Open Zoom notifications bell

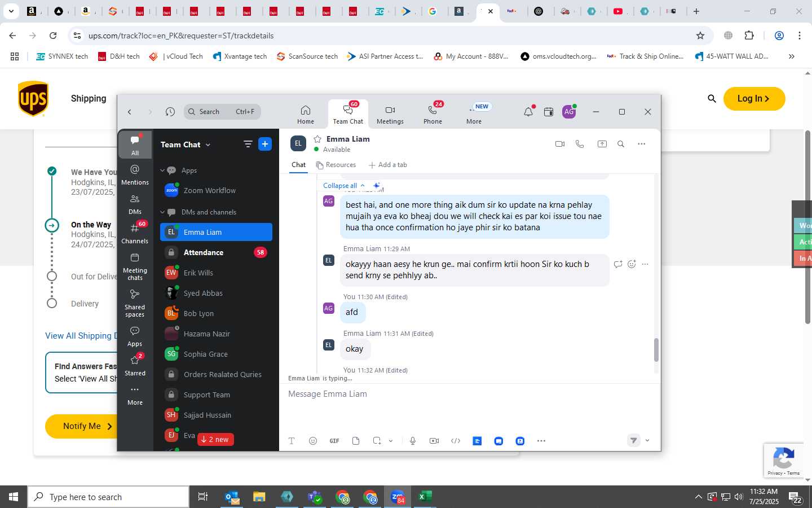pyautogui.click(x=528, y=112)
